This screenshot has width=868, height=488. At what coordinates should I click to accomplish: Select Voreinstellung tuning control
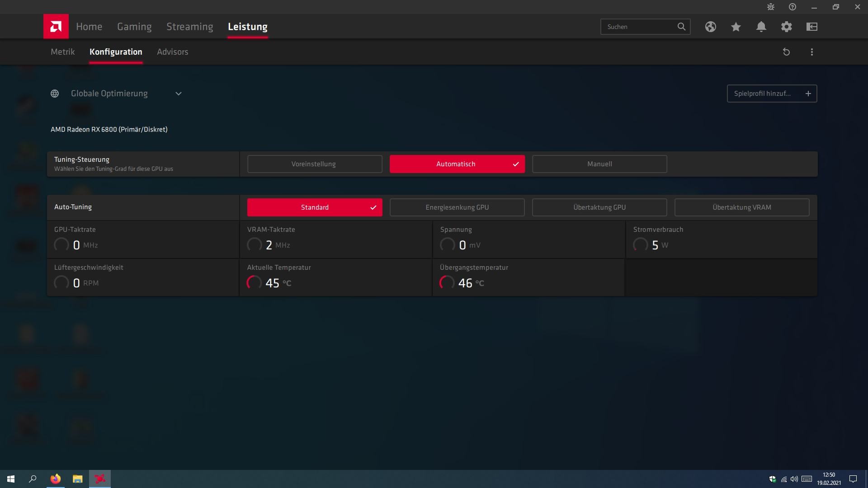coord(315,164)
